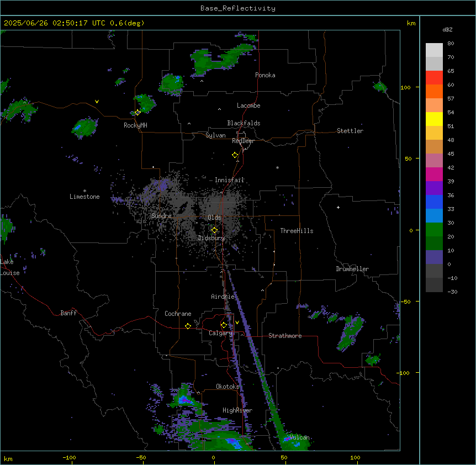Click the blue 36 dBZ color swatch

[434, 202]
